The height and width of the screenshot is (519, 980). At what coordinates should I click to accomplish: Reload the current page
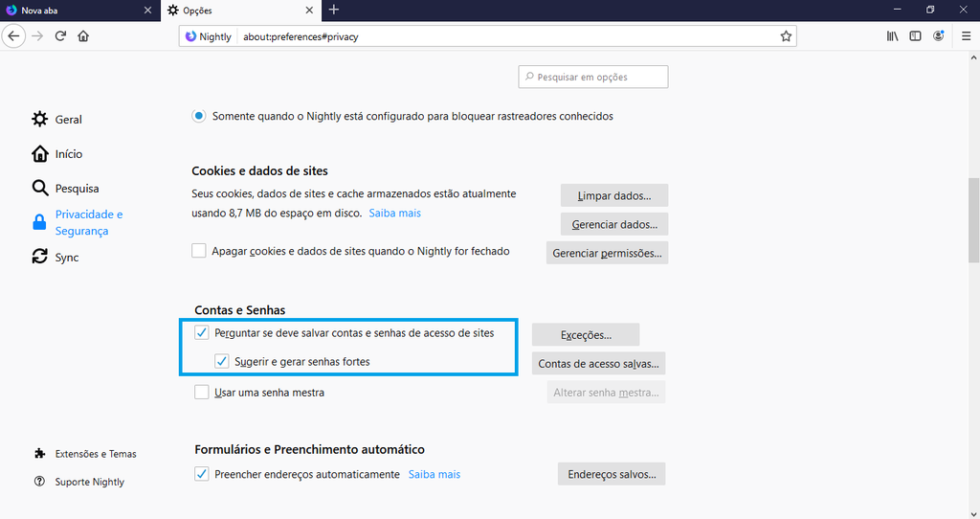60,36
